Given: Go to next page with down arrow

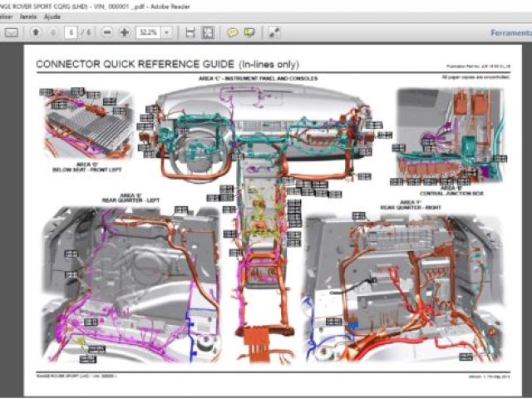Looking at the screenshot, I should coord(53,32).
